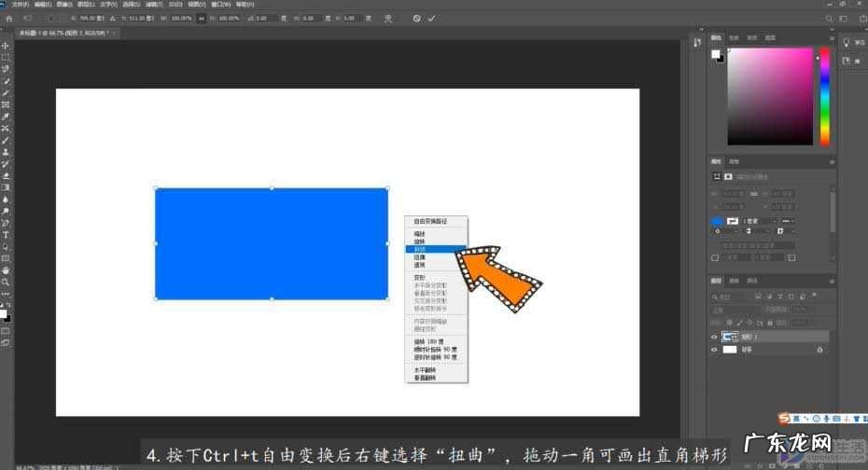
Task: Select the Pen tool
Action: pos(6,224)
